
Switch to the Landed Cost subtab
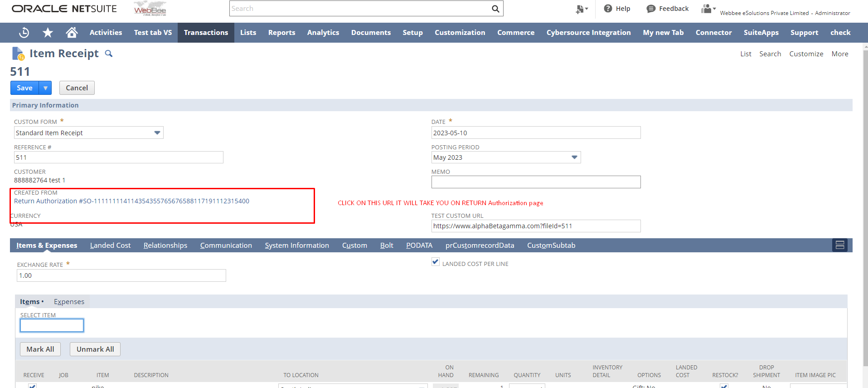tap(110, 246)
